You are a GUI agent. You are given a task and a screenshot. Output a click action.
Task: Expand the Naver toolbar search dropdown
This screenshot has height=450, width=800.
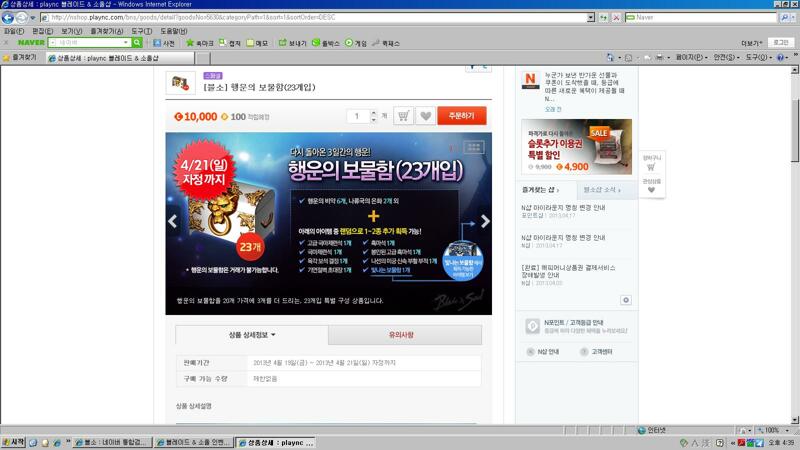pos(126,43)
